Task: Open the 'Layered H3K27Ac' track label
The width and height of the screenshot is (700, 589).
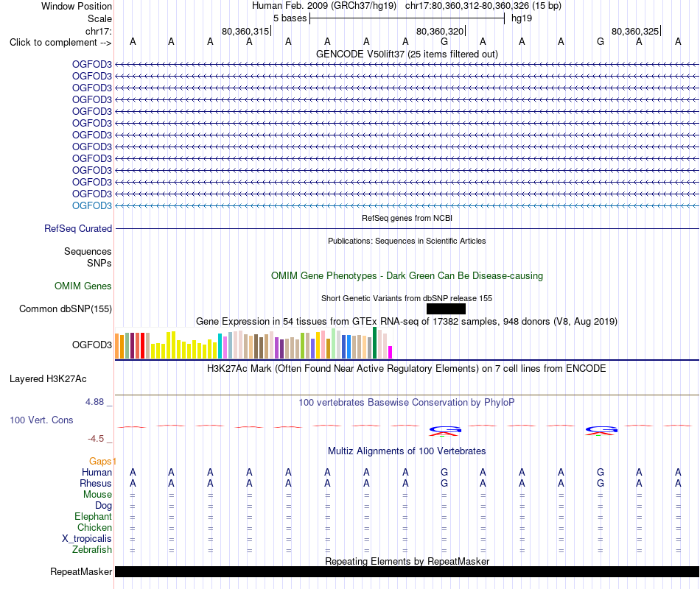Action: 48,379
